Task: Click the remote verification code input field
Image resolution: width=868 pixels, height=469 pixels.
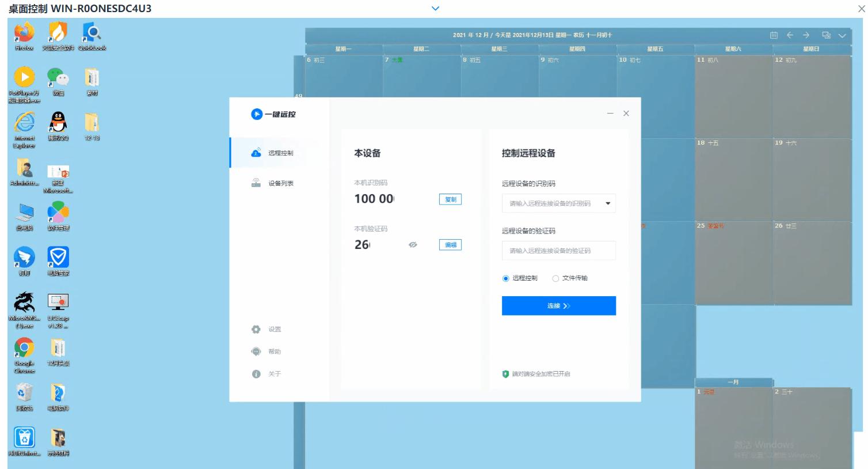Action: tap(559, 251)
